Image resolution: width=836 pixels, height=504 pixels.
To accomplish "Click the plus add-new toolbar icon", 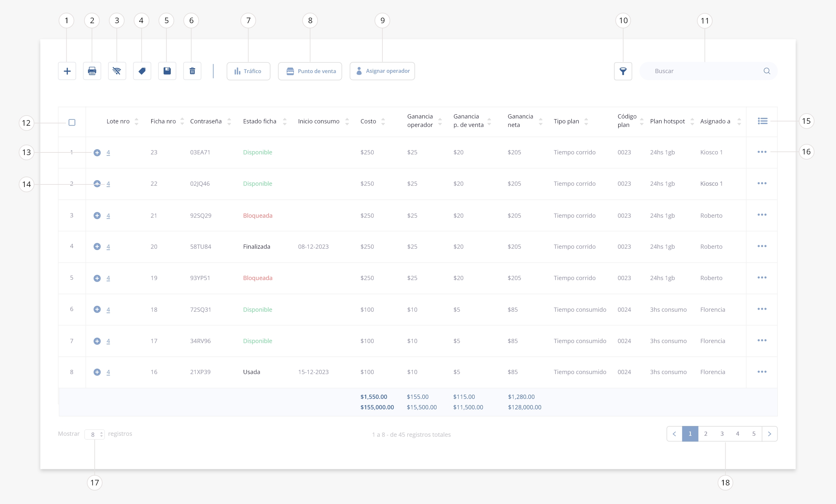I will (x=67, y=71).
